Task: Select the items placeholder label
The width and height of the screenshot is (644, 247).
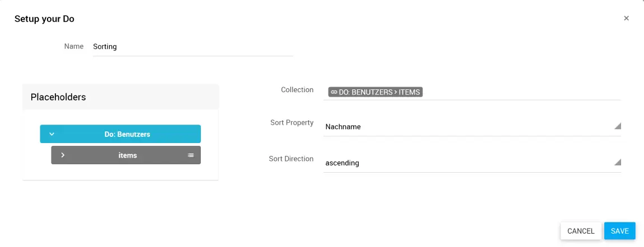Action: tap(128, 155)
